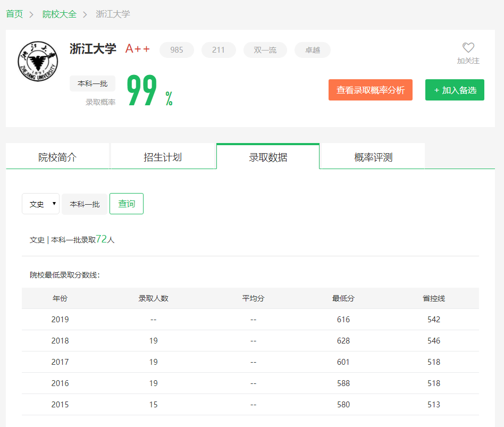Click 加关注 label
Image resolution: width=504 pixels, height=427 pixels.
pos(468,61)
